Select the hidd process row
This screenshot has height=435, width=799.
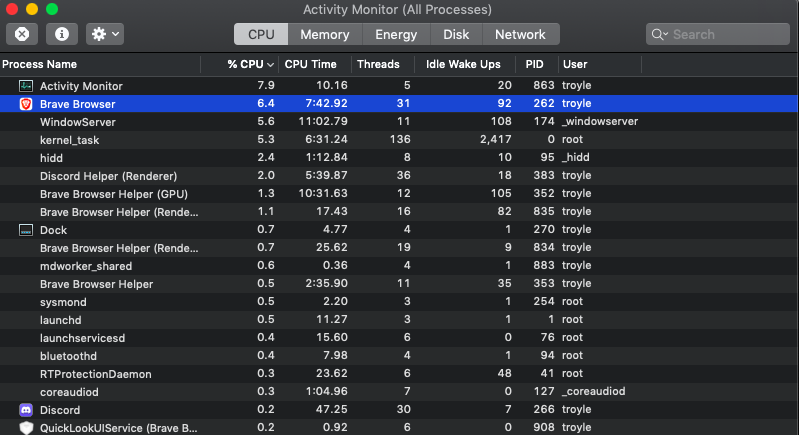point(399,158)
